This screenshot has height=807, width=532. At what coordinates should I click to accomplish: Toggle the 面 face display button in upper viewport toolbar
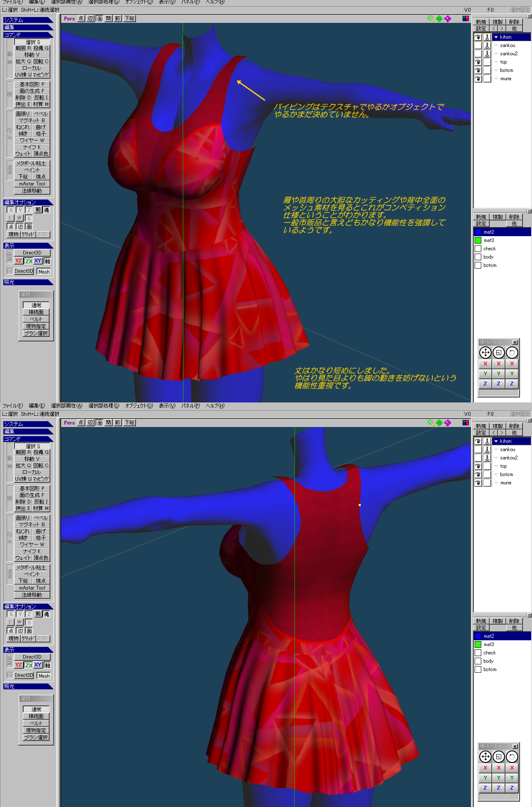click(x=100, y=19)
